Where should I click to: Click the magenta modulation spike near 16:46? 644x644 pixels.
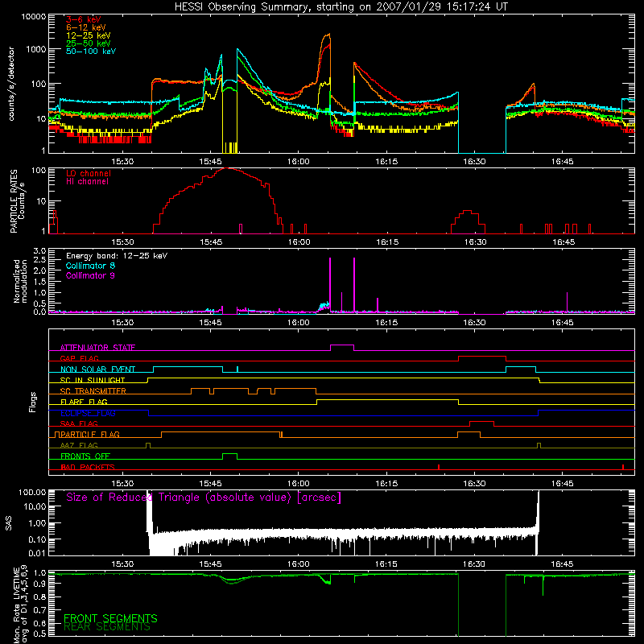(x=568, y=302)
